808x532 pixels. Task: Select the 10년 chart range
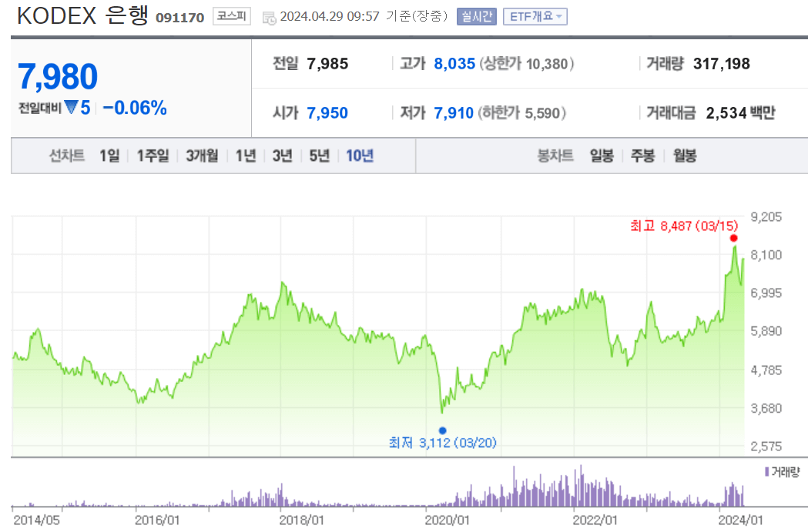click(360, 156)
